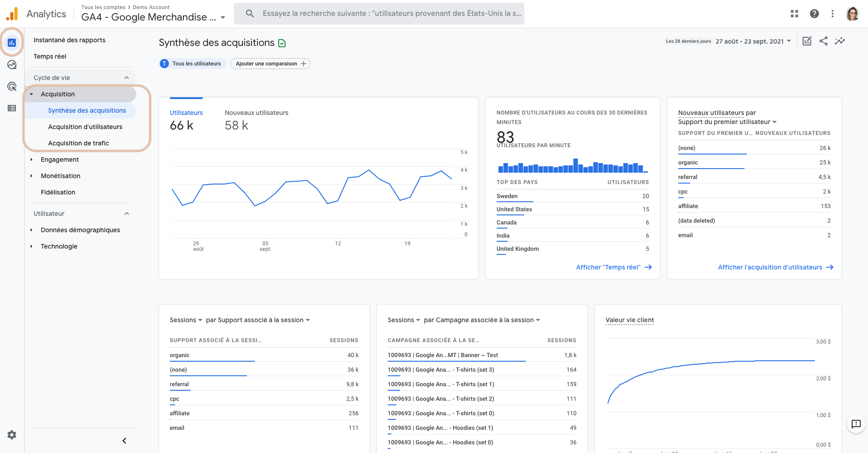Collapse the Cycle de vie section
The image size is (868, 453).
pyautogui.click(x=127, y=78)
